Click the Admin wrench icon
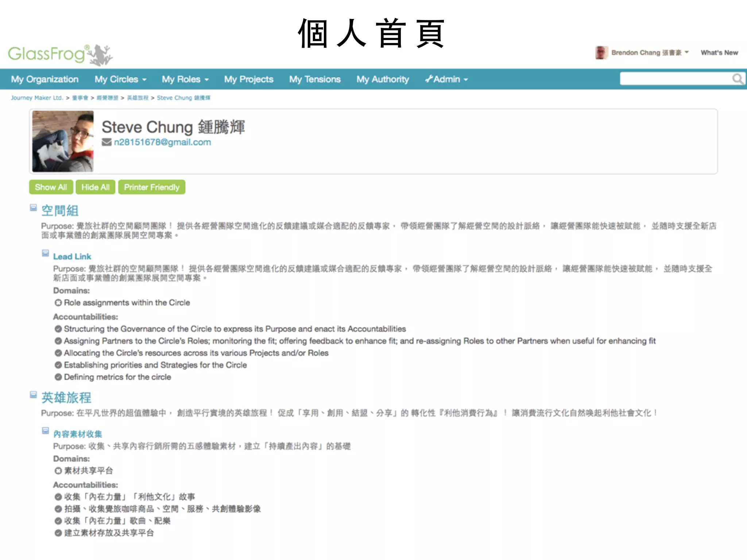The width and height of the screenshot is (747, 560). tap(429, 79)
